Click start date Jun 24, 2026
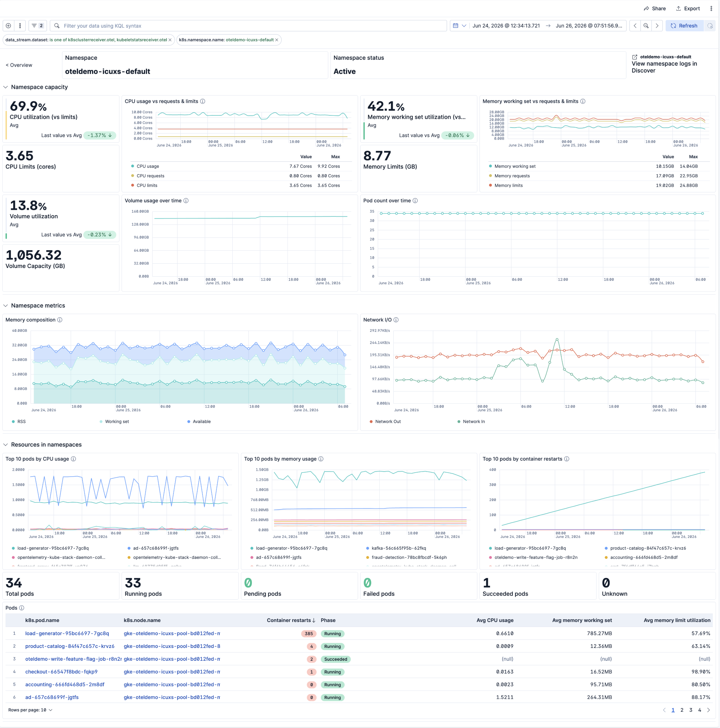Viewport: 720px width, 728px height. 506,26
